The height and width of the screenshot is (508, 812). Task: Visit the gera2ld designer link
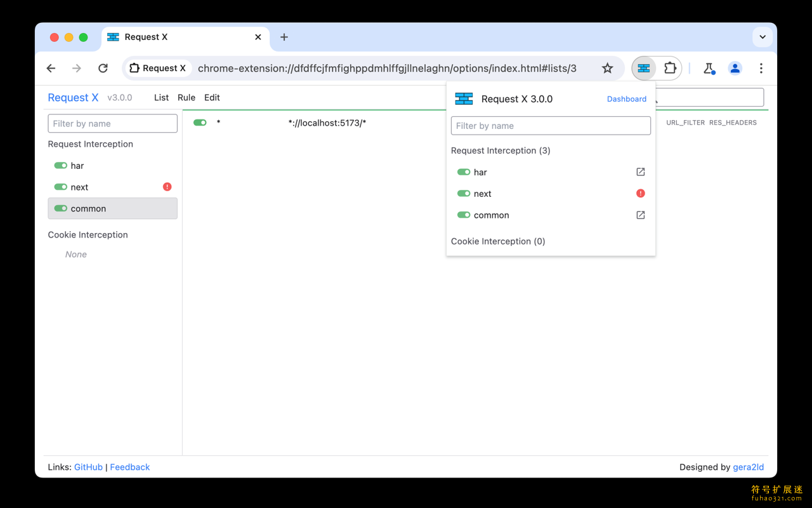tap(749, 467)
